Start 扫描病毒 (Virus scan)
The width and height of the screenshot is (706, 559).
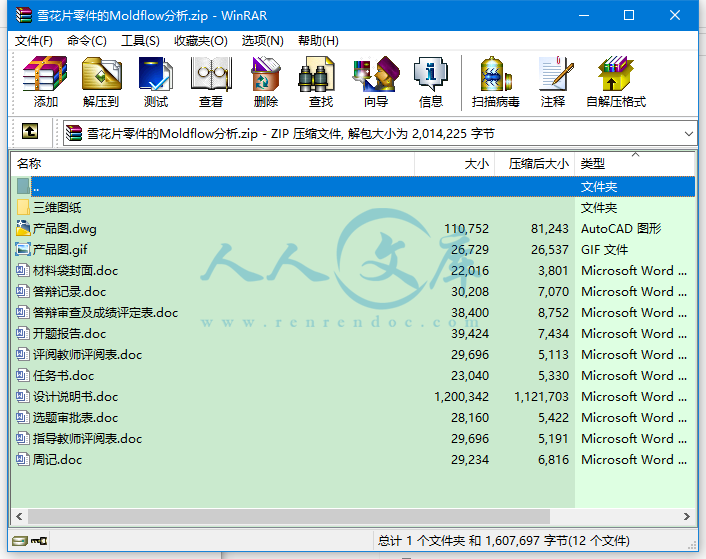coord(495,82)
